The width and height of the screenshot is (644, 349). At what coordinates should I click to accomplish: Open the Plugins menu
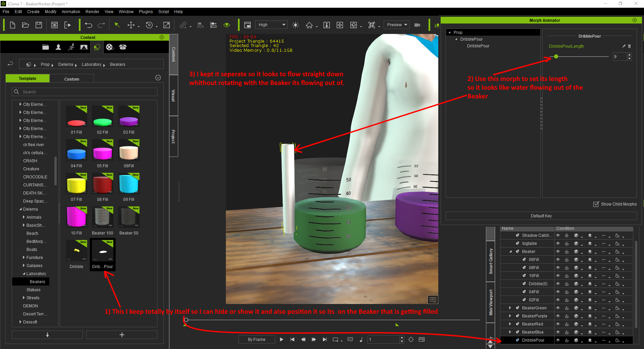coord(146,12)
